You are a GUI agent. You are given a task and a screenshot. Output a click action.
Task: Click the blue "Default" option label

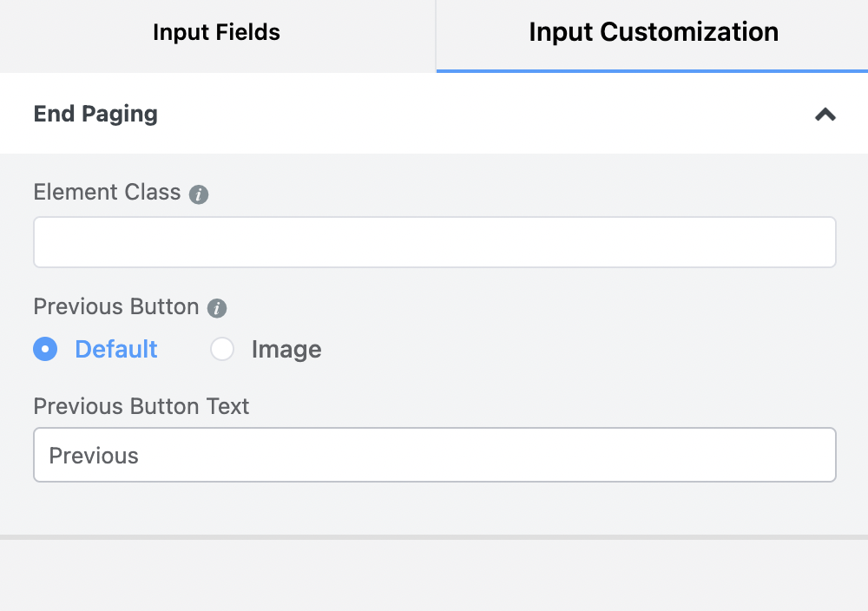point(116,349)
